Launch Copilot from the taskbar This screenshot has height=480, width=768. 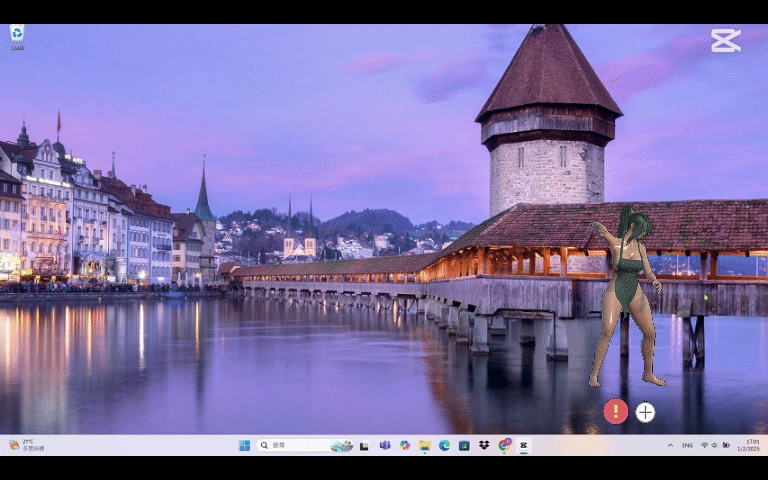click(405, 445)
